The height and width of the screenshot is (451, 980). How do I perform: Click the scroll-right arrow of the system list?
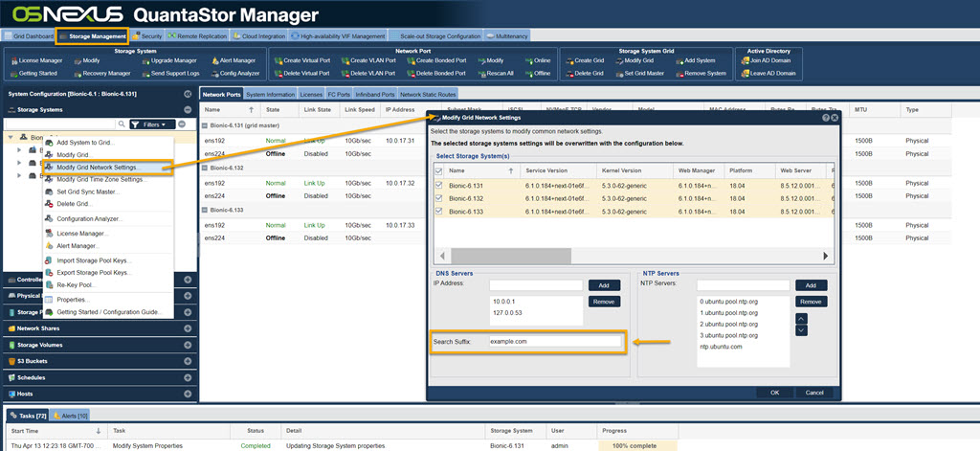825,256
